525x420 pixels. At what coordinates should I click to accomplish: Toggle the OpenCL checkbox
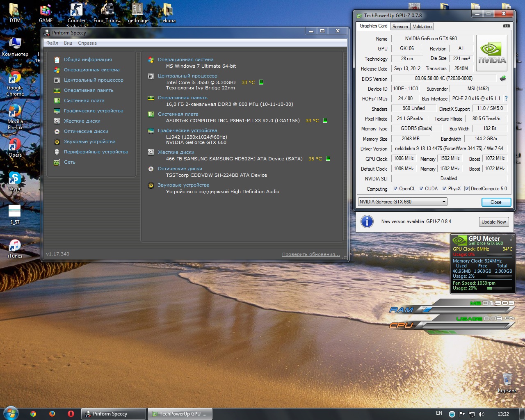point(395,189)
